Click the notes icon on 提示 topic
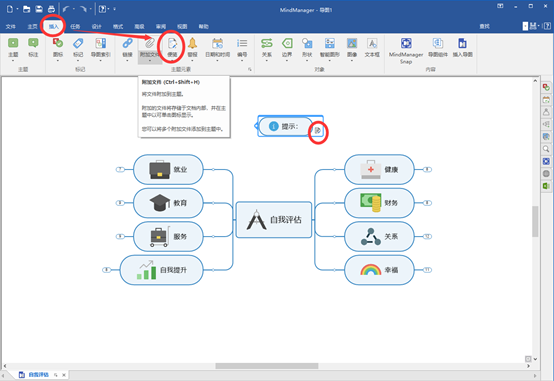The image size is (554, 381). (318, 130)
